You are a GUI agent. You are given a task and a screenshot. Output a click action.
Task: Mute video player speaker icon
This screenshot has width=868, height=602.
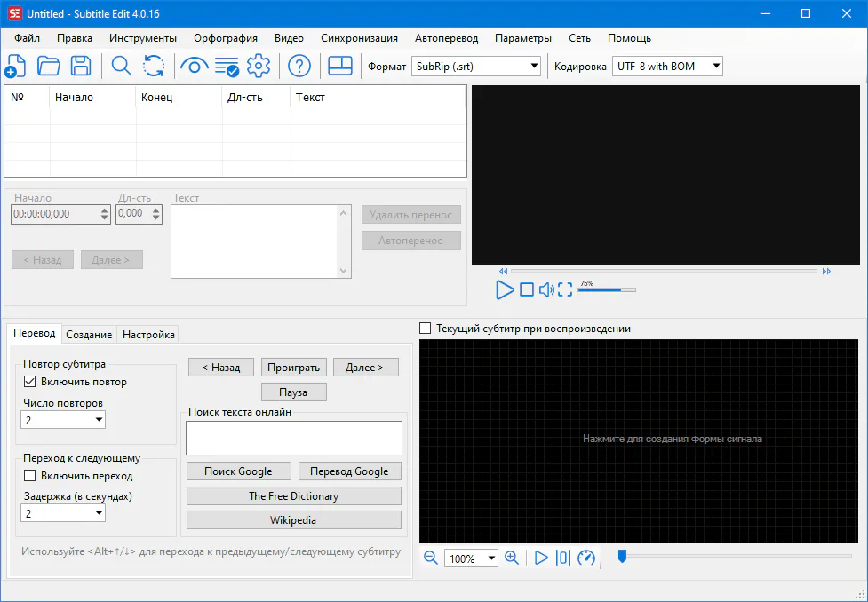[x=546, y=289]
